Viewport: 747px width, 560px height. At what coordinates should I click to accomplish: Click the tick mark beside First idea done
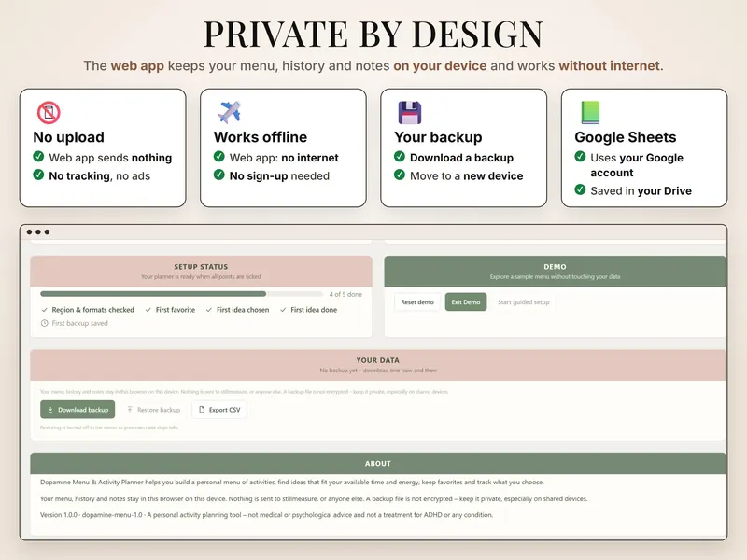point(283,310)
